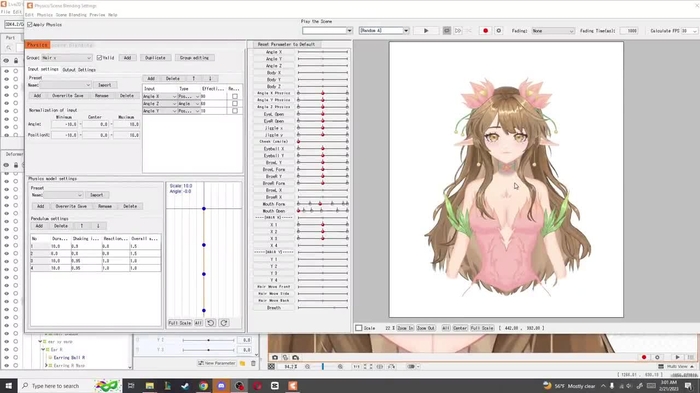Toggle the Scale checkbox under preview

358,328
